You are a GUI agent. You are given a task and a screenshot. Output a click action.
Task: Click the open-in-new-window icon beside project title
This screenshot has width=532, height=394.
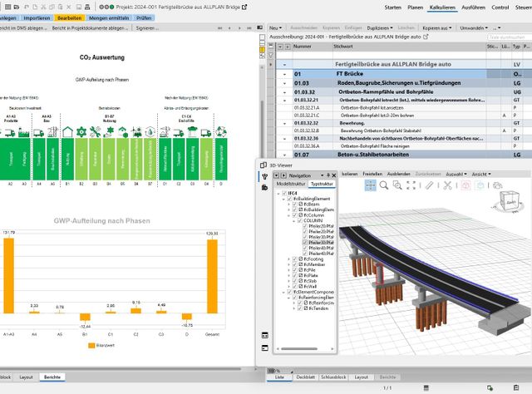pyautogui.click(x=244, y=7)
